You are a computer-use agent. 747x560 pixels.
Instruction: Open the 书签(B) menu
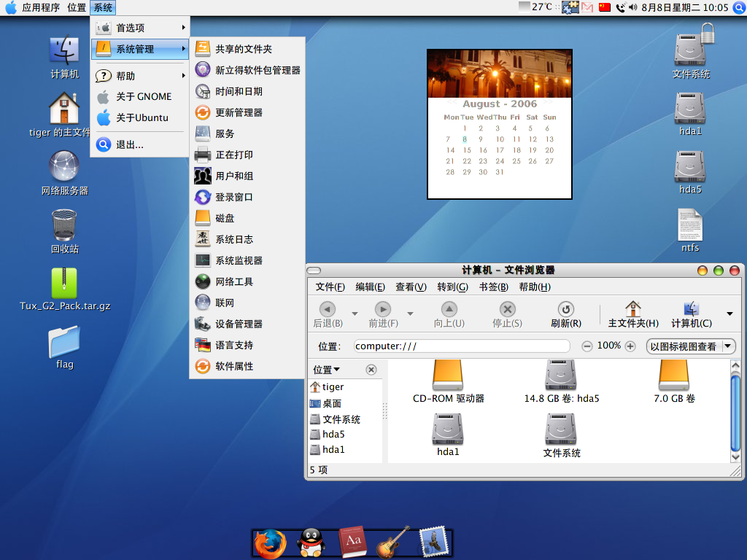494,287
